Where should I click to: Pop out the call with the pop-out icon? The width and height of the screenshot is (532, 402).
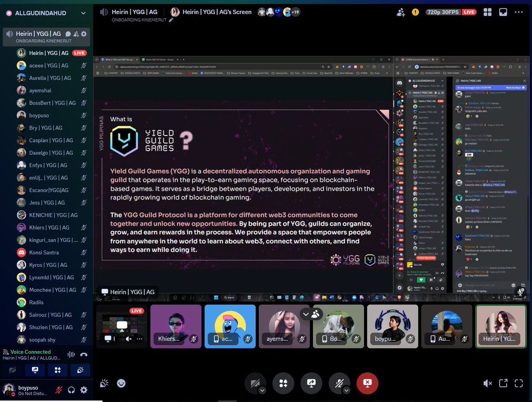coord(503,383)
